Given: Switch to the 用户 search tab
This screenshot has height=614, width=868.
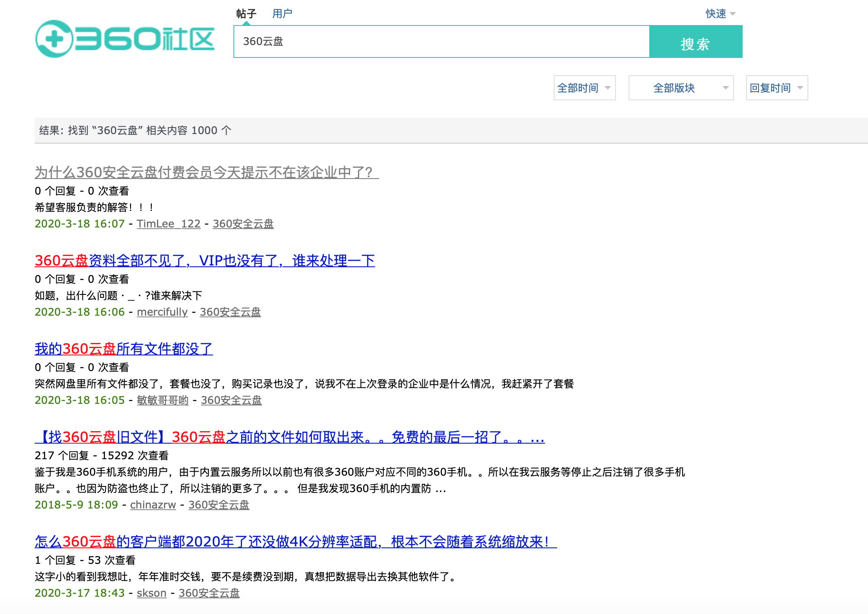Looking at the screenshot, I should tap(282, 13).
